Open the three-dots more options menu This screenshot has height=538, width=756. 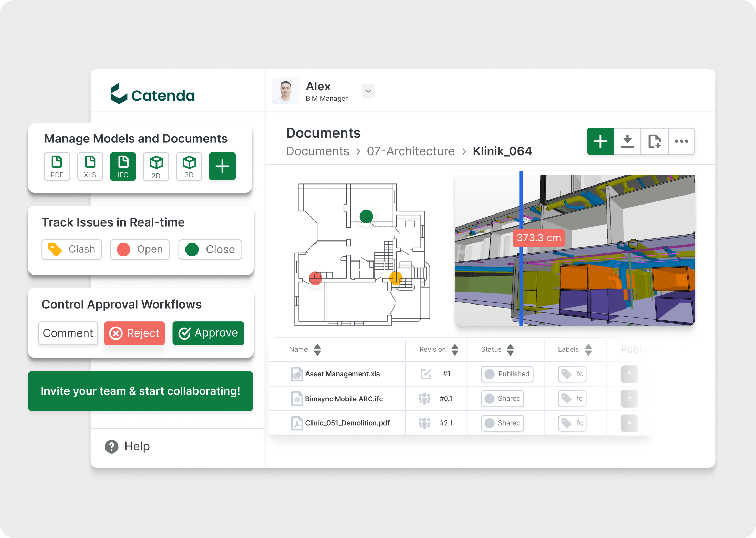click(682, 141)
